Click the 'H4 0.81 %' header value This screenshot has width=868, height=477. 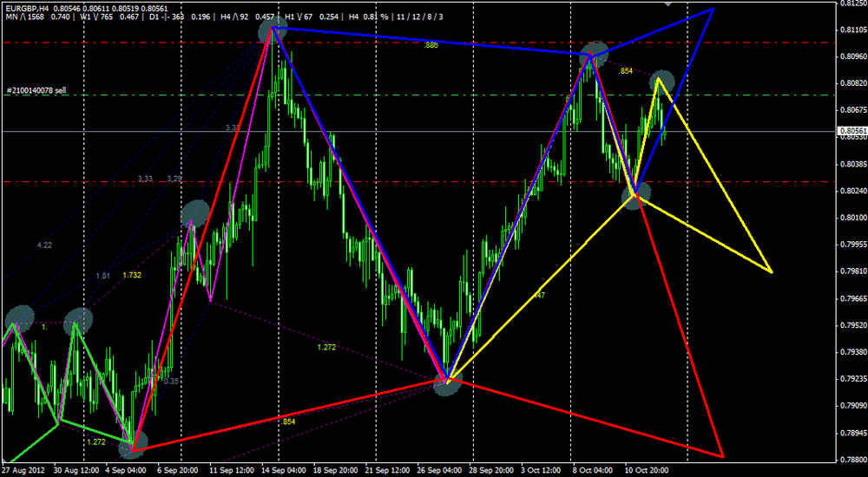371,17
